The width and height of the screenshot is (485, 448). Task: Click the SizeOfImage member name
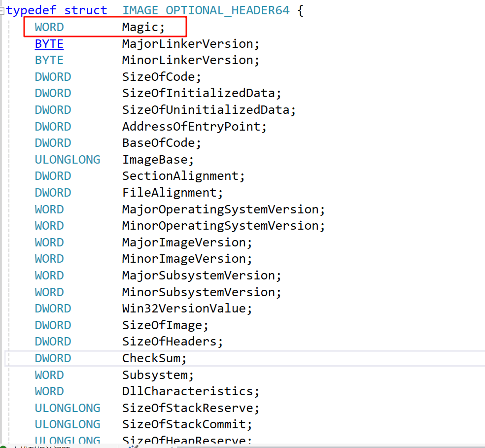click(162, 325)
